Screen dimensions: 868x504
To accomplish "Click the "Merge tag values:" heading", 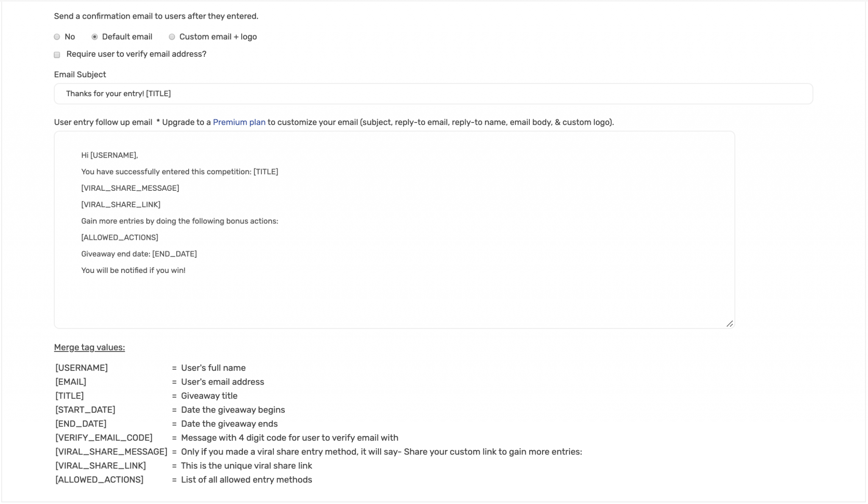I will 89,347.
